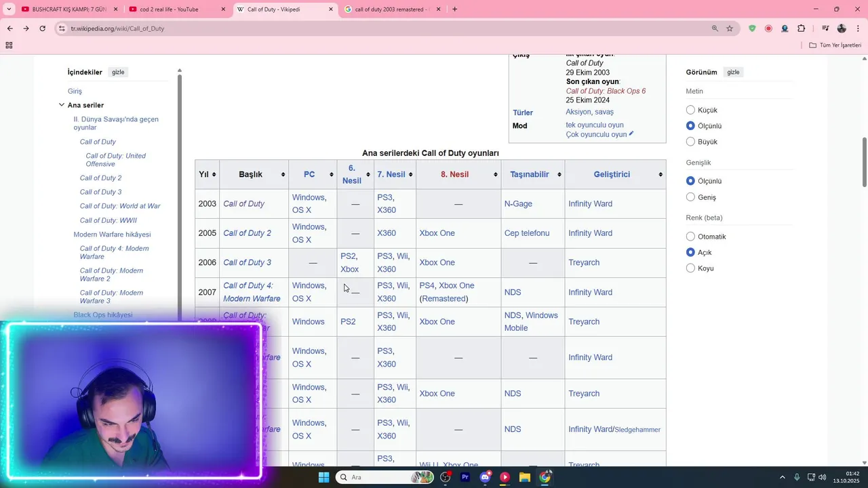Open File Explorer from the taskbar

point(525,477)
